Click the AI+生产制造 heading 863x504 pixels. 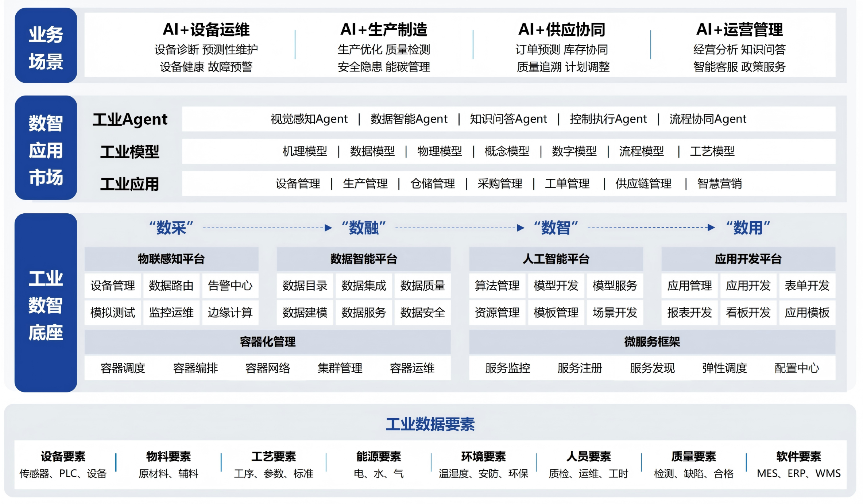point(384,30)
